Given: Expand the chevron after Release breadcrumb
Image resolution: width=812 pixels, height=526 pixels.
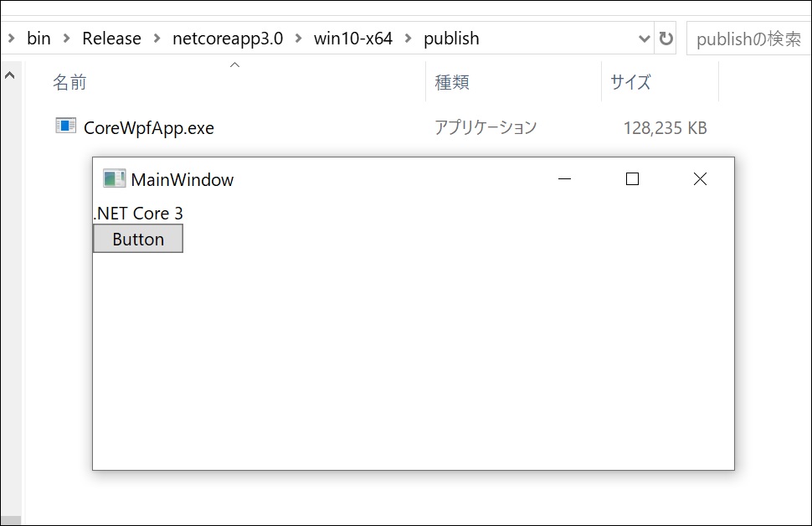Looking at the screenshot, I should coord(157,39).
